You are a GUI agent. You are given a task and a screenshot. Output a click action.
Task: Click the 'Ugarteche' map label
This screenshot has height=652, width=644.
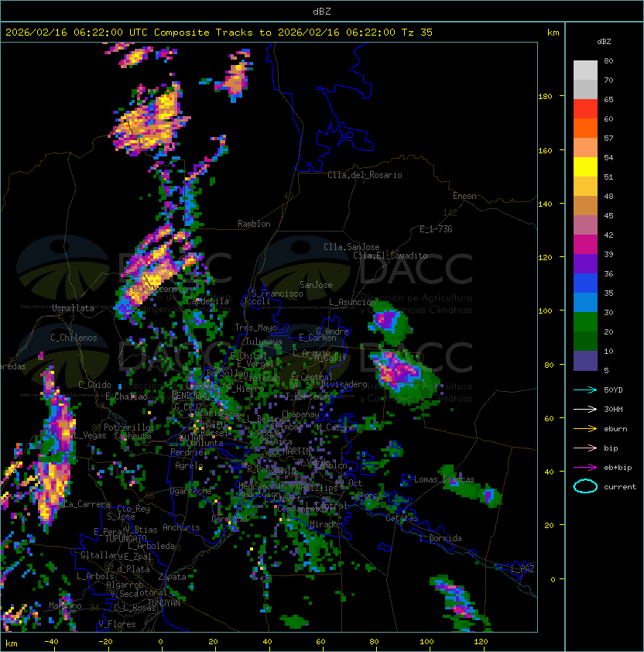[191, 492]
